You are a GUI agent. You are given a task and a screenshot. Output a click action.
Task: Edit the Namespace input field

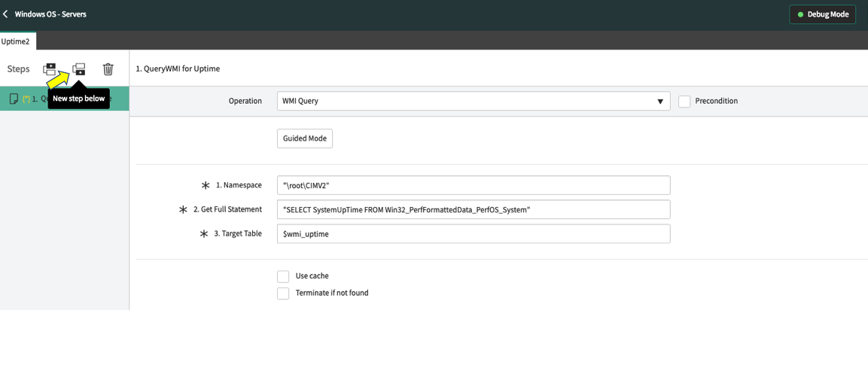coord(474,185)
